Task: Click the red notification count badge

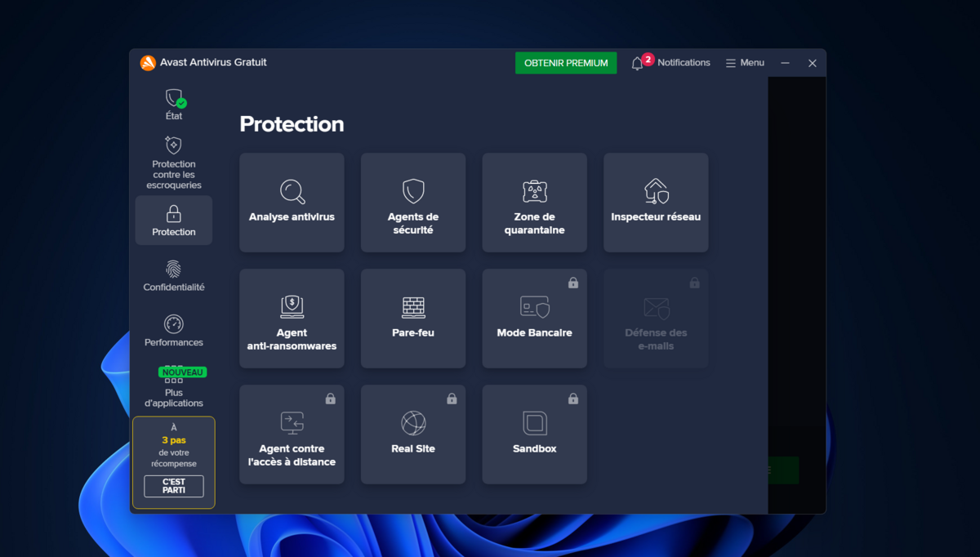Action: point(648,59)
